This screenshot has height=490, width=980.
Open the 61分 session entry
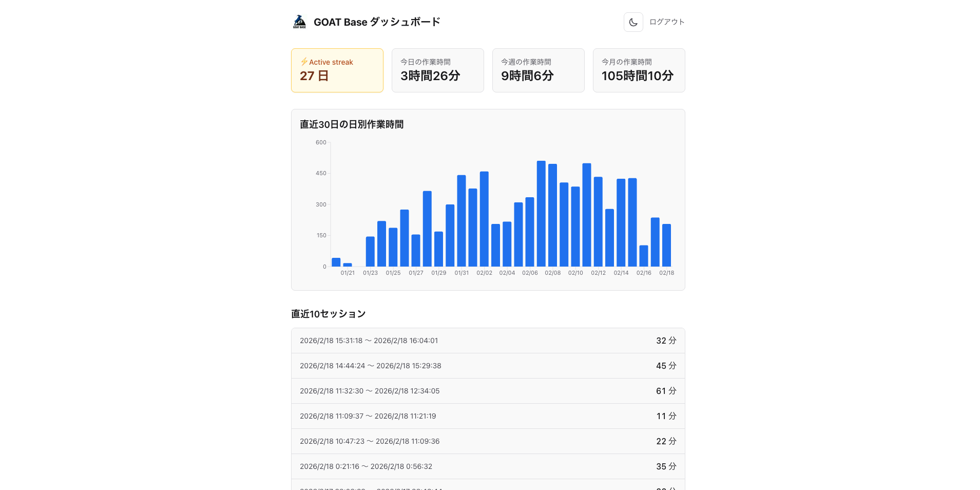tap(488, 391)
